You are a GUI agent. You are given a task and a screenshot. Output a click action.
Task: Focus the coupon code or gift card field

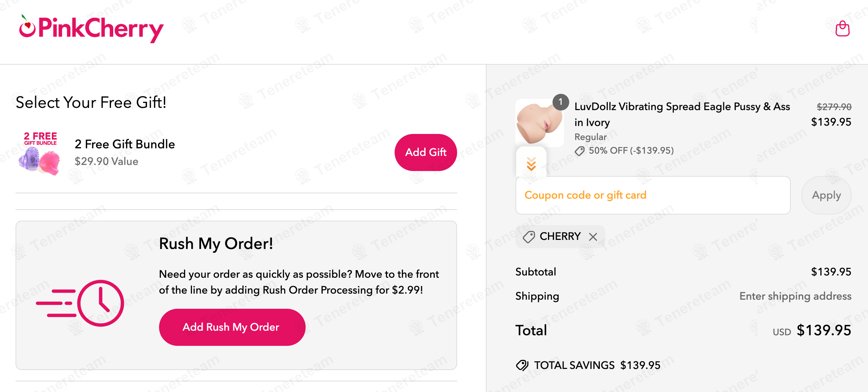pos(653,195)
